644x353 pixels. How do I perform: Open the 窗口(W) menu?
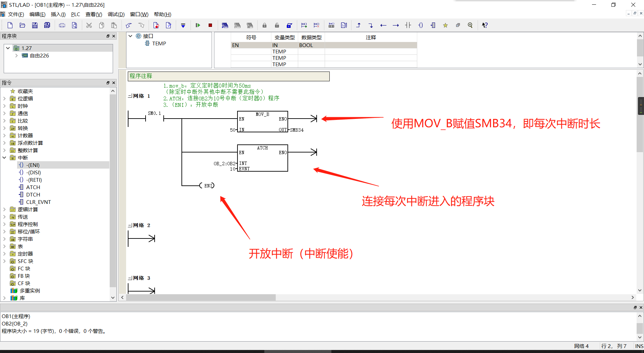[x=139, y=14]
